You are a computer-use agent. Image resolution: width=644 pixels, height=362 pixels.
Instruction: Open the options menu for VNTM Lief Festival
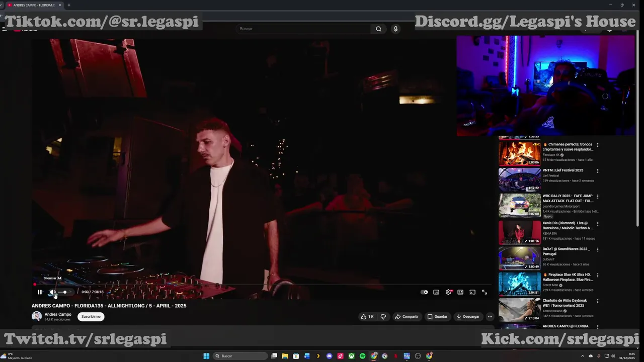click(x=598, y=171)
